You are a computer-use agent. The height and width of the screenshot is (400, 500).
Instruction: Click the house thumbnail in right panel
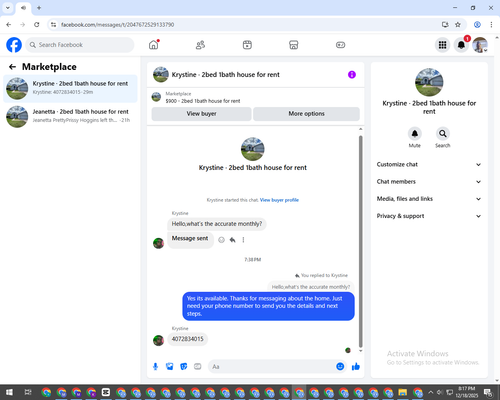(x=429, y=82)
